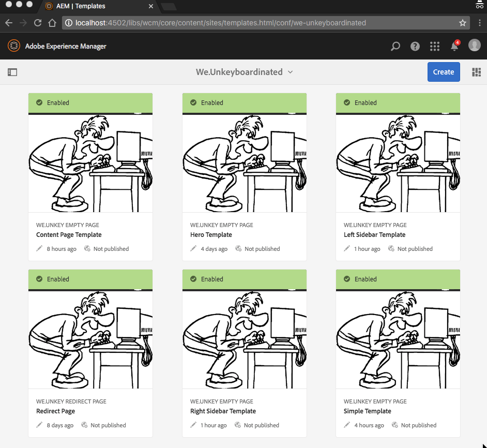This screenshot has height=448, width=487.
Task: Click Enabled check icon on Content Page Template
Action: [39, 102]
